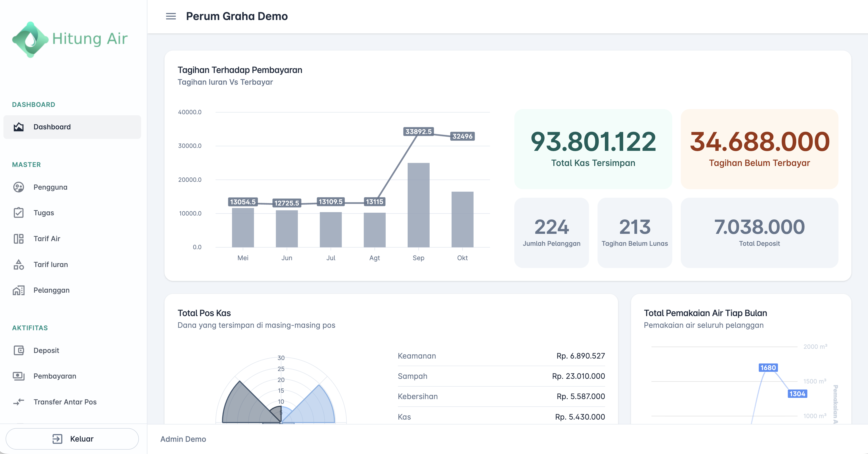Click the Pelanggan building icon
This screenshot has height=454, width=868.
click(19, 290)
